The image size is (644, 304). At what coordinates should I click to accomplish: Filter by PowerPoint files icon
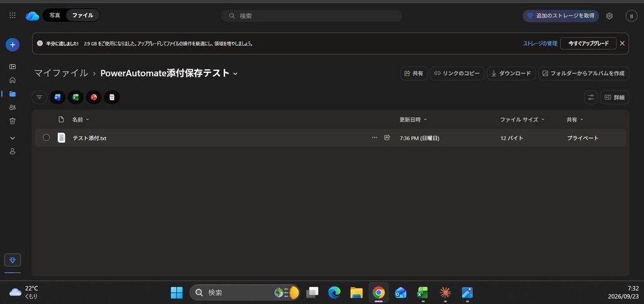(x=94, y=98)
